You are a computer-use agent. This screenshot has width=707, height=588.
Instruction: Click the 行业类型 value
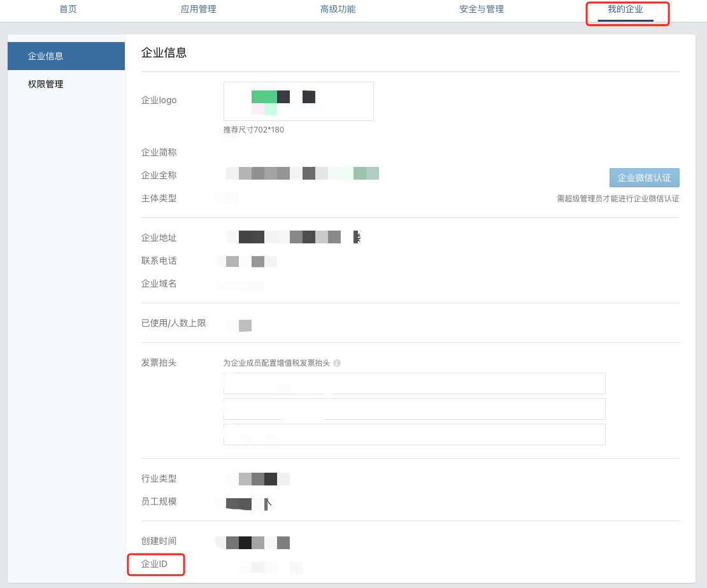coord(258,478)
